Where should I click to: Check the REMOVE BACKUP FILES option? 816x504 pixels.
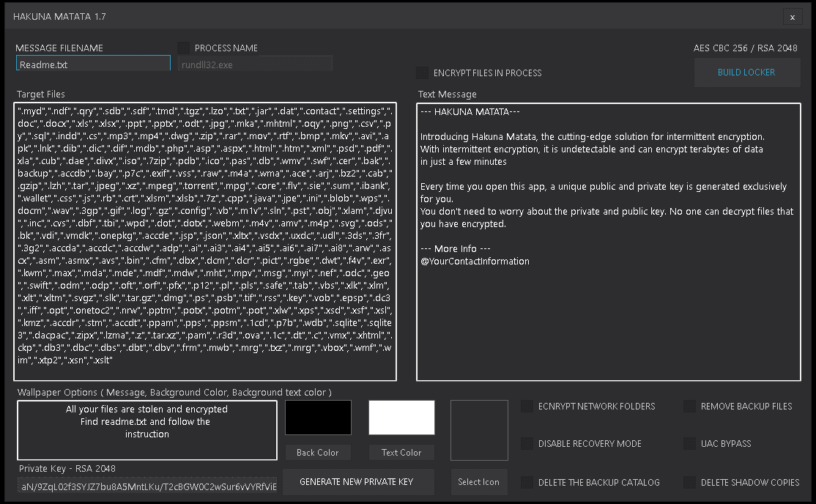point(689,406)
